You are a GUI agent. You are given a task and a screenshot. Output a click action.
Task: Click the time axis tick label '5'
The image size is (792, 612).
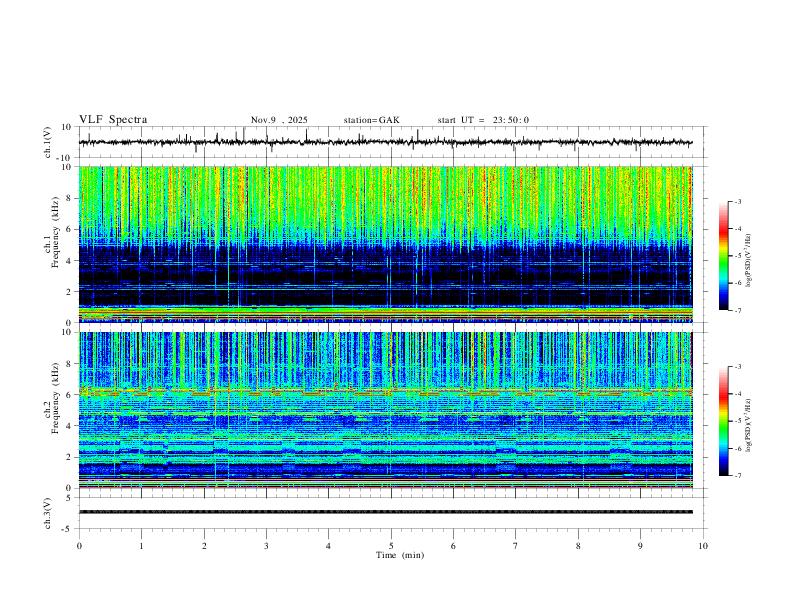[x=391, y=546]
